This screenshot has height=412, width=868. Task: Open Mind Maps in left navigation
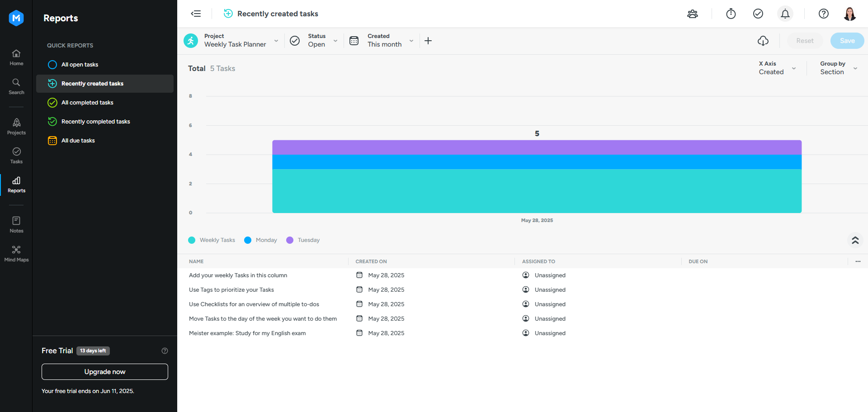(x=16, y=253)
